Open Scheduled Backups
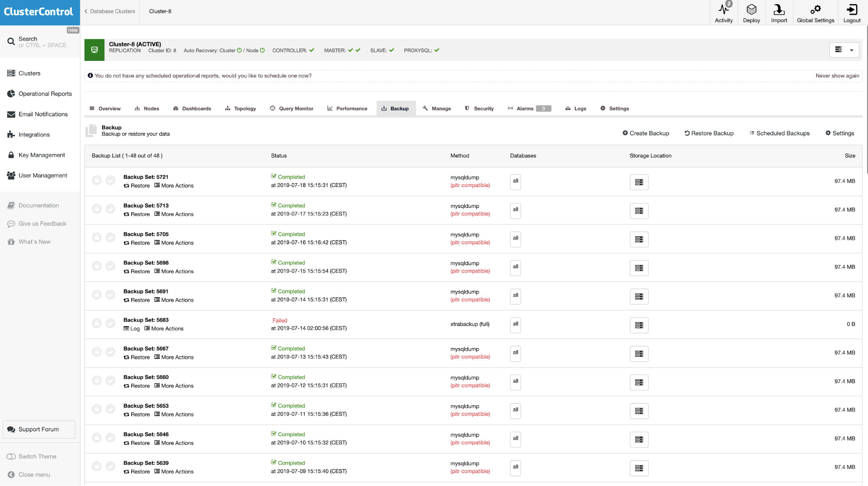 779,133
